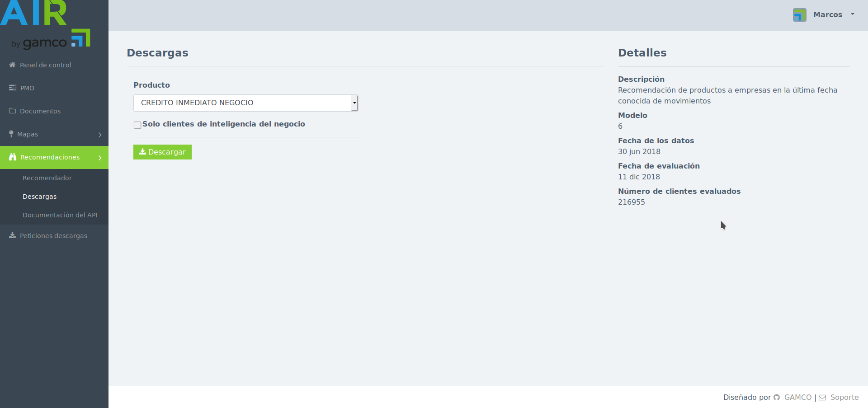Click the Producto field label
The width and height of the screenshot is (868, 408).
coord(151,85)
